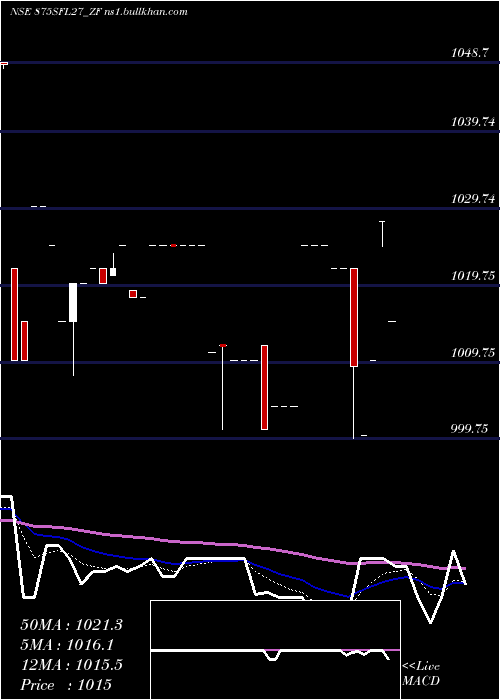Screen dimensions: 500x700
Task: Click the NSE 875SFL27_ZF chart title
Action: pyautogui.click(x=98, y=12)
